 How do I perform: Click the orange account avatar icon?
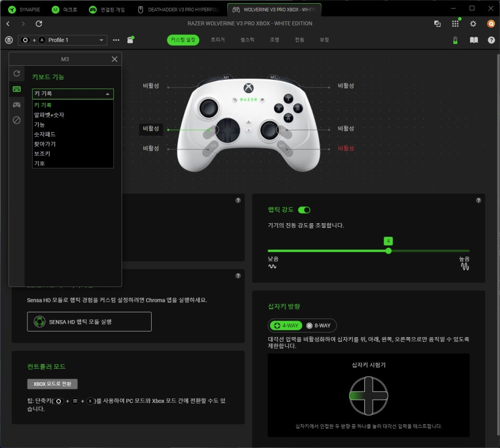491,24
